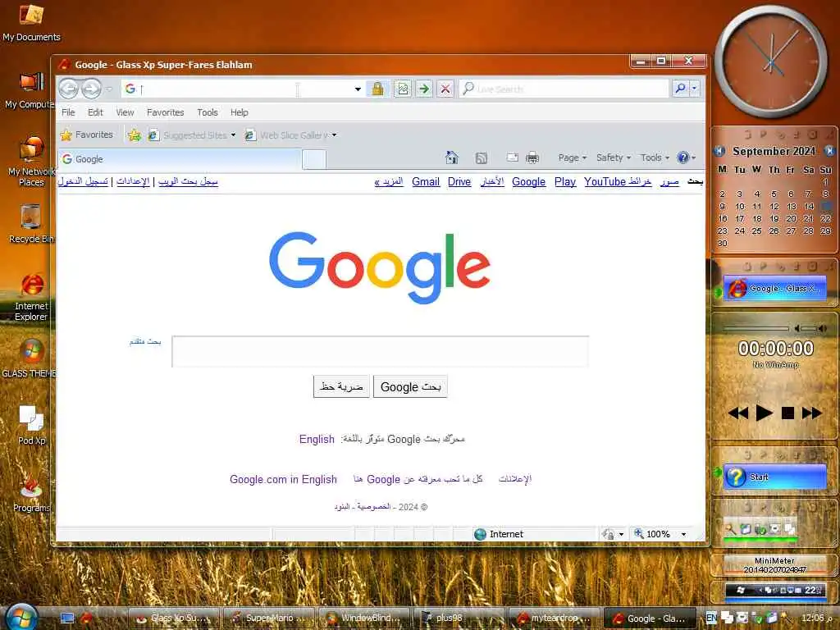Click the 'بحث Google' search button
This screenshot has height=630, width=840.
pos(410,387)
